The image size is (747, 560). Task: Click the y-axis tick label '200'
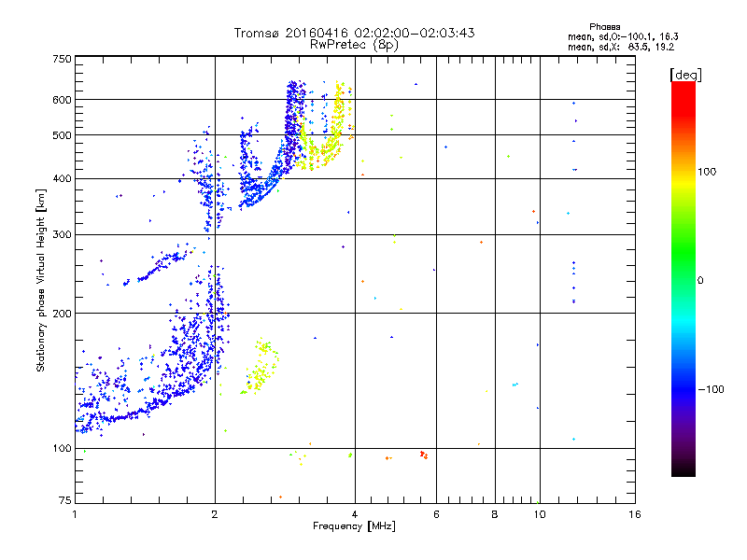(x=62, y=314)
